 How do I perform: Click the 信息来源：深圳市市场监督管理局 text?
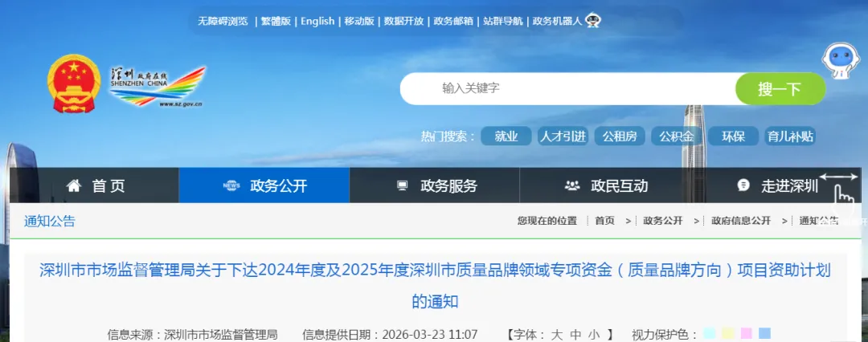pyautogui.click(x=192, y=334)
